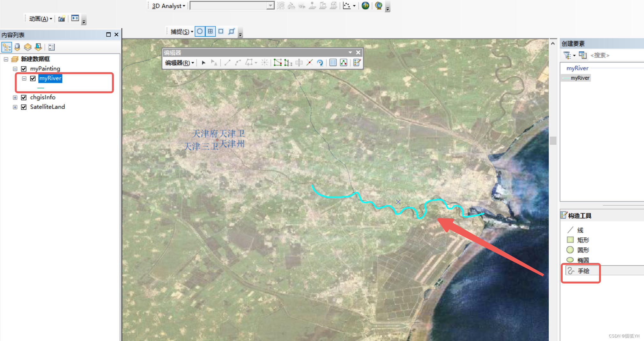Image resolution: width=644 pixels, height=341 pixels.
Task: Click the camera capture icon on Animation toolbar
Action: point(61,18)
